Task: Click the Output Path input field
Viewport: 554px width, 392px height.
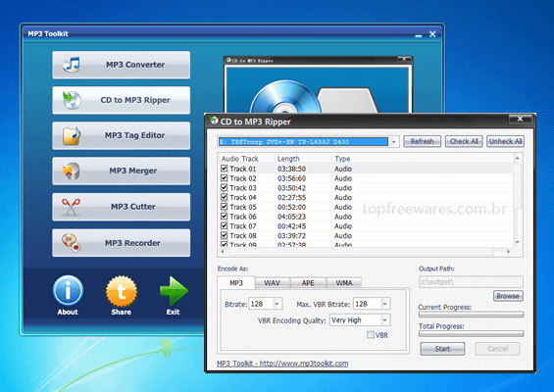Action: [471, 282]
